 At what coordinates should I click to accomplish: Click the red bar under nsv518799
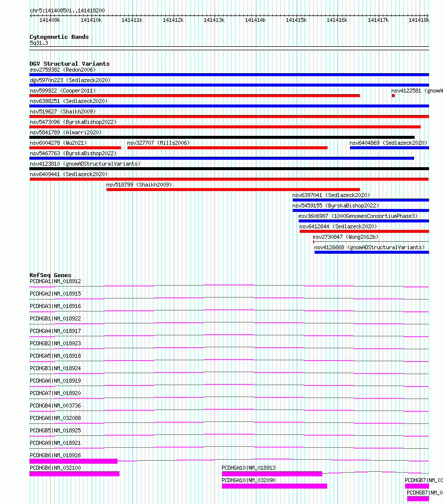(233, 190)
